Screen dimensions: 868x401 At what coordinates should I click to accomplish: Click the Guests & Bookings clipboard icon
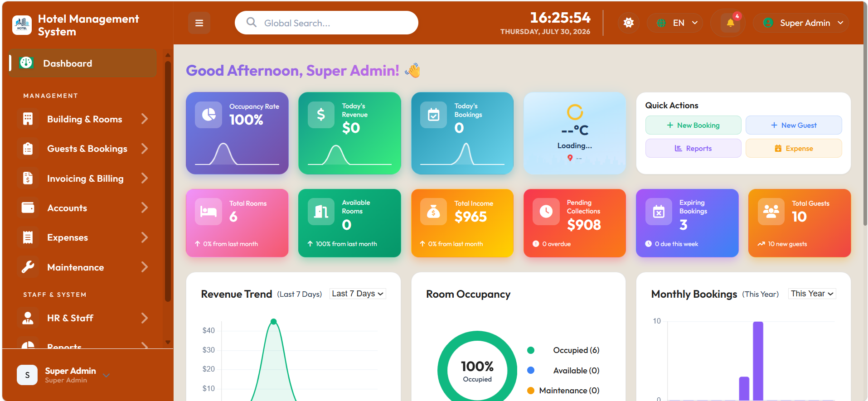(28, 149)
